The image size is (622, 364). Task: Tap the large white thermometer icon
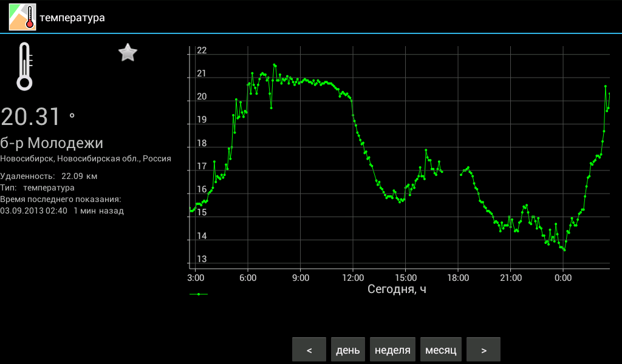click(x=24, y=67)
